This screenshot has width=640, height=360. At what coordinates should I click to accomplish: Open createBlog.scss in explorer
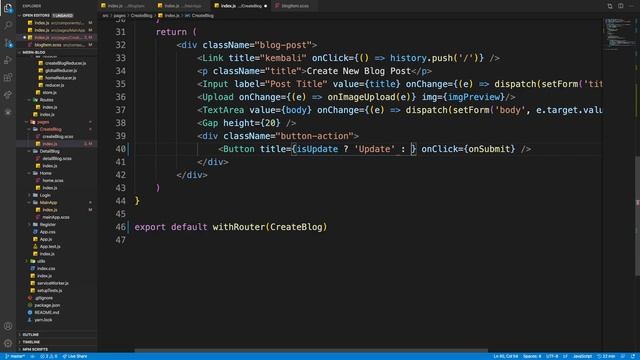(x=58, y=136)
